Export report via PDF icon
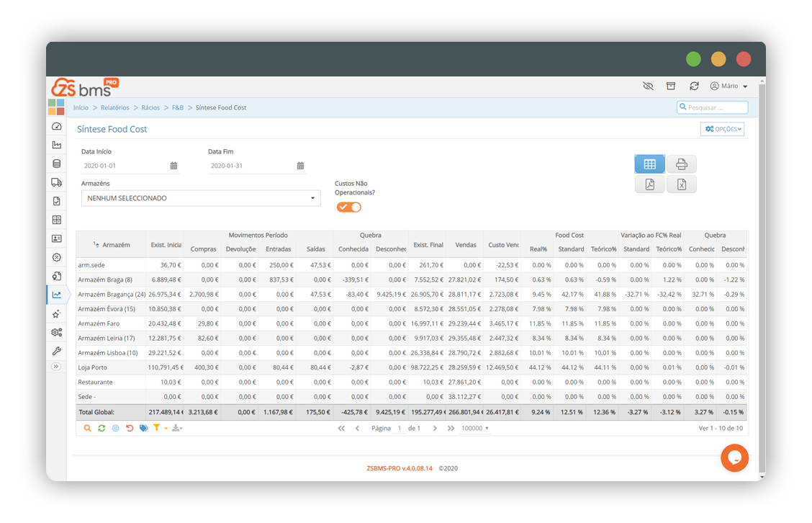 tap(649, 184)
